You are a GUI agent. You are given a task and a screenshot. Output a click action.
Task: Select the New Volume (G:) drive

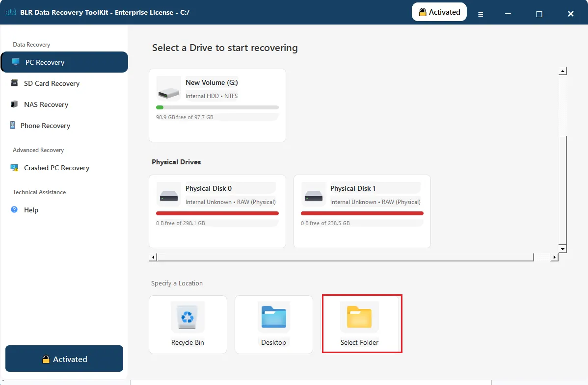coord(217,105)
